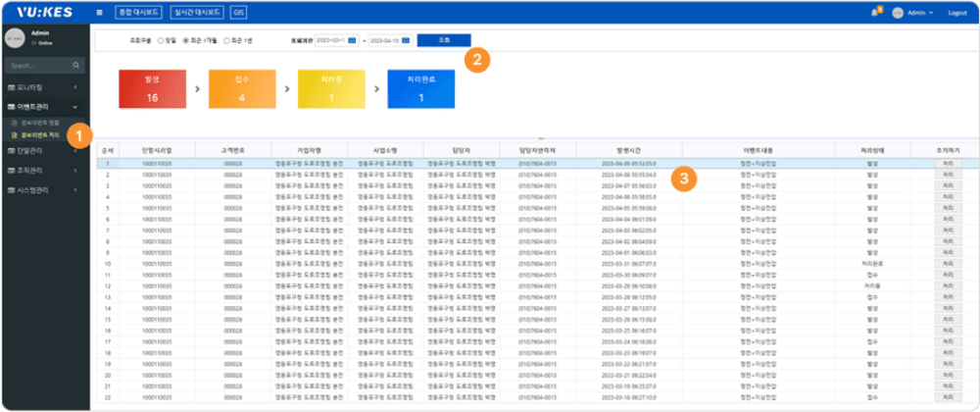Expand the 시스템관리 sidebar menu
The width and height of the screenshot is (980, 412).
42,190
